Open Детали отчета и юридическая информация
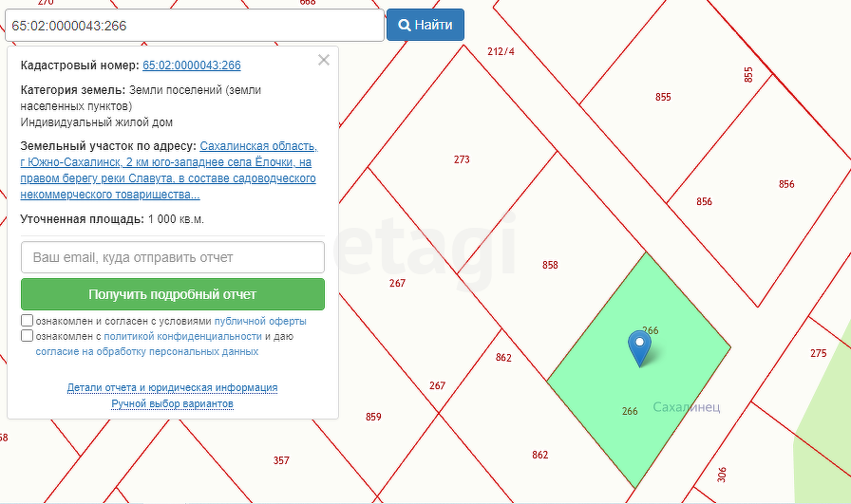851x504 pixels. tap(172, 387)
